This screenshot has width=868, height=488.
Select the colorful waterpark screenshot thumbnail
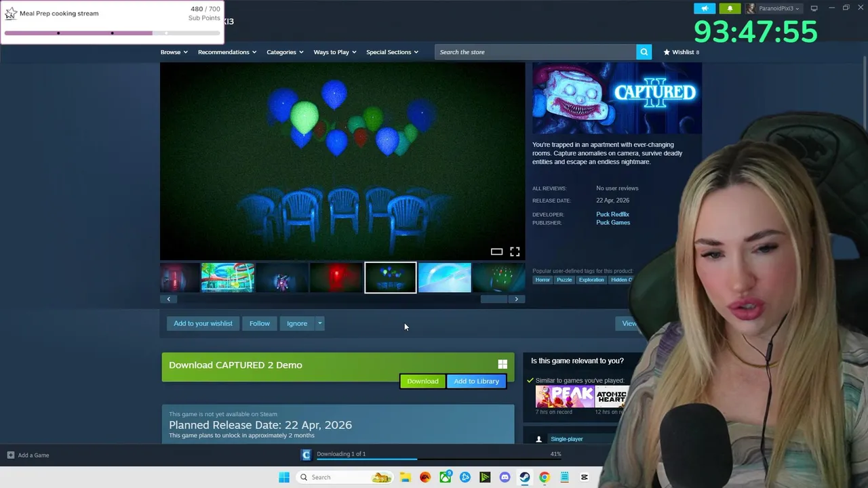click(228, 278)
